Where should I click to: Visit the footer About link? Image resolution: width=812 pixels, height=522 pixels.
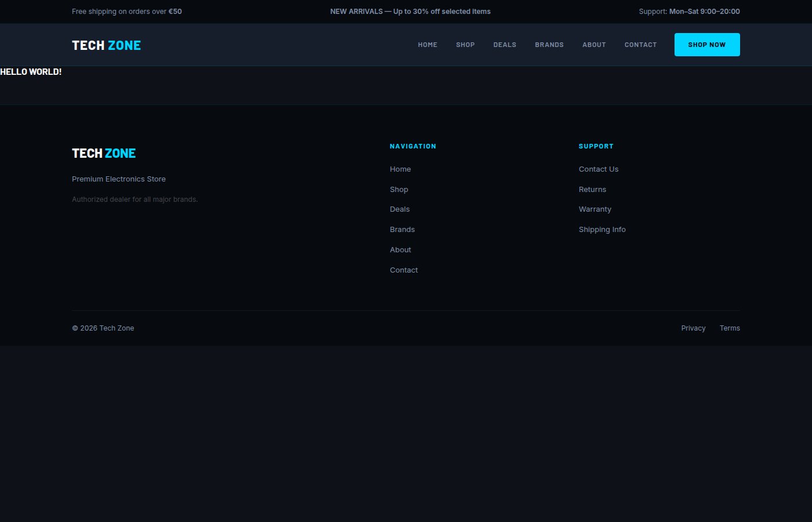[400, 250]
